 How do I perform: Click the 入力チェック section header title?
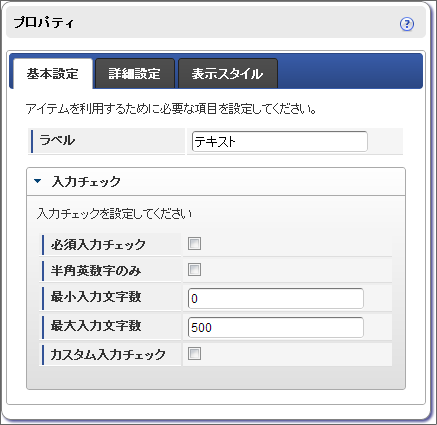pyautogui.click(x=86, y=182)
